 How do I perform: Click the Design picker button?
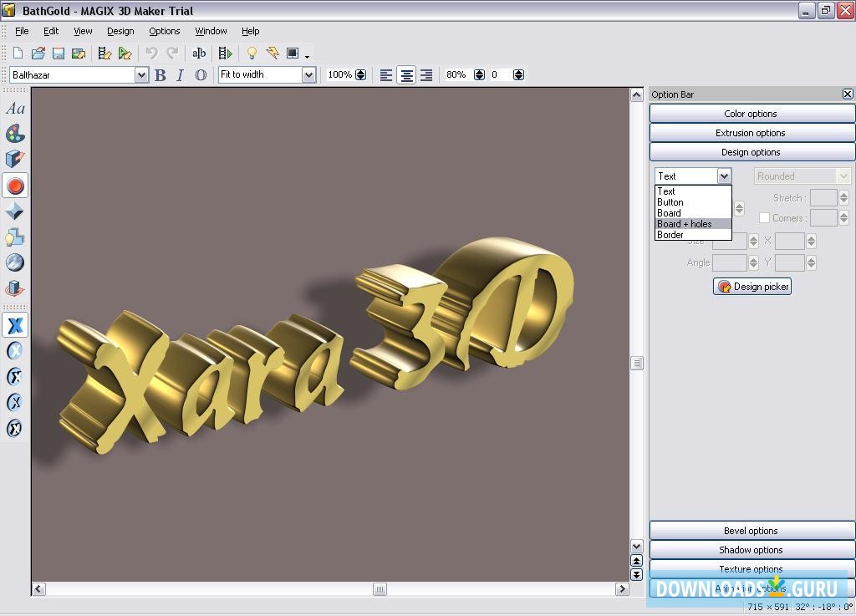click(752, 287)
